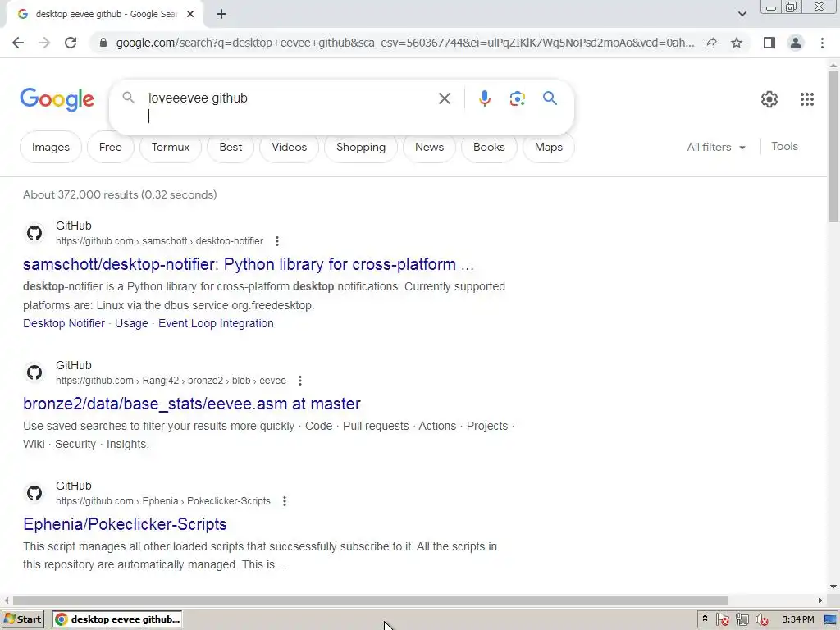Open Chrome three-dot menu
This screenshot has width=840, height=630.
(822, 43)
